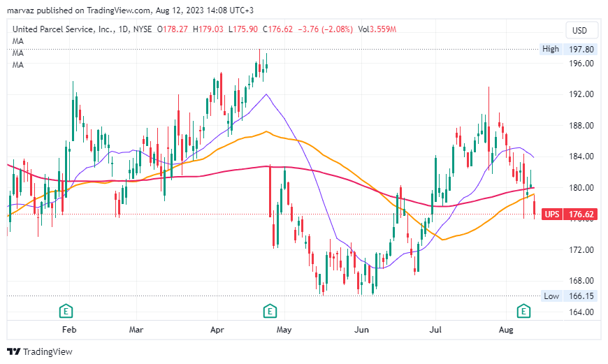Select the second MA indicator label
Screen dimensions: 608x364
pyautogui.click(x=18, y=53)
